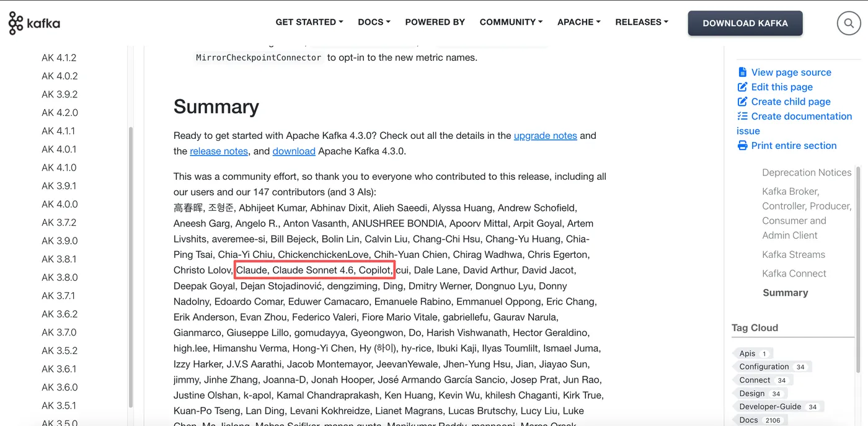Screen dimensions: 868x426
Task: Open AK 3.9.1 in sidebar
Action: click(x=59, y=185)
